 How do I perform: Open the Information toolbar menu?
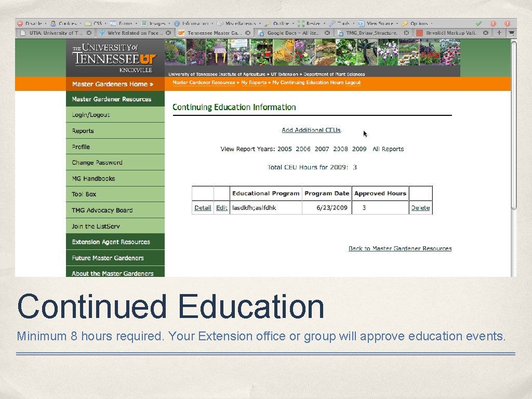click(193, 23)
